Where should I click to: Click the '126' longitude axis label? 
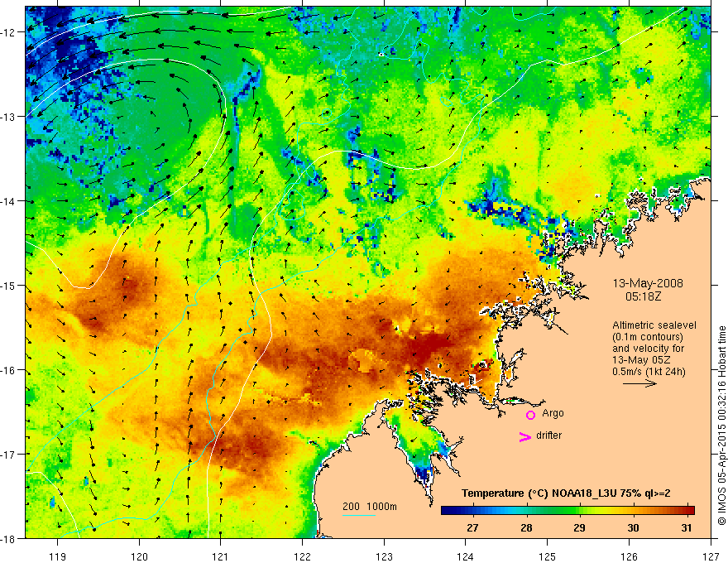point(629,556)
